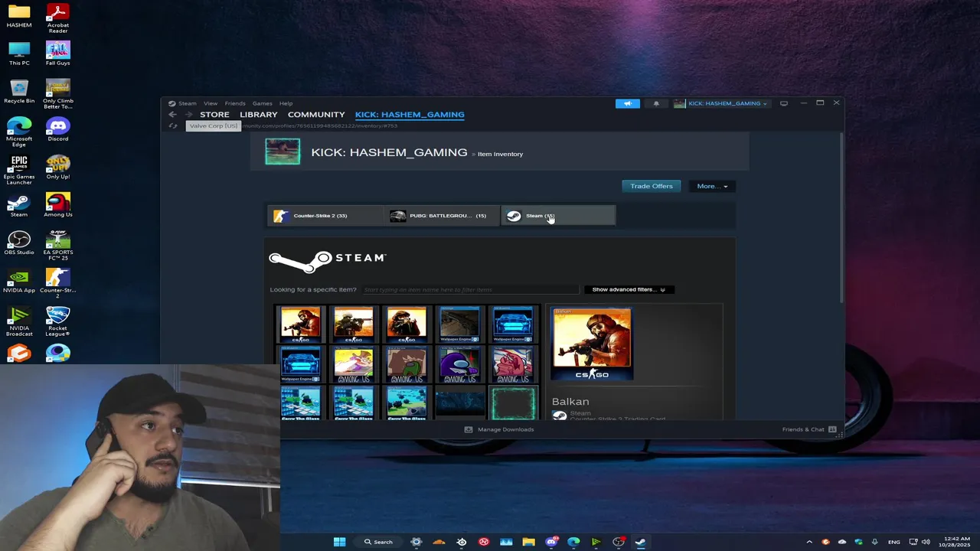980x551 pixels.
Task: Select the green glowing frame item
Action: tap(513, 403)
